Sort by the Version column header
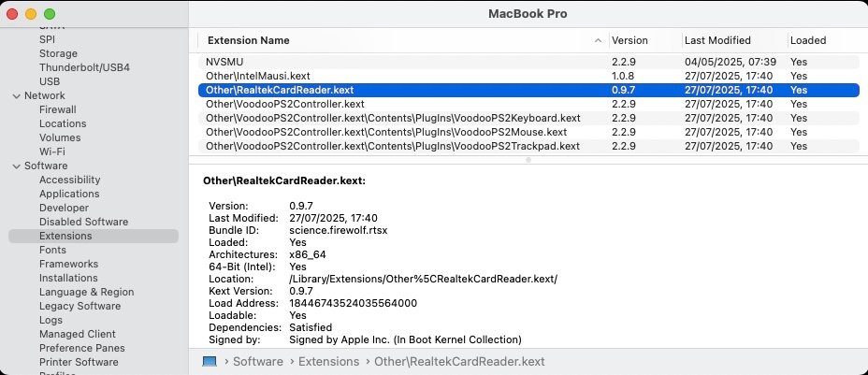The image size is (868, 375). click(629, 40)
